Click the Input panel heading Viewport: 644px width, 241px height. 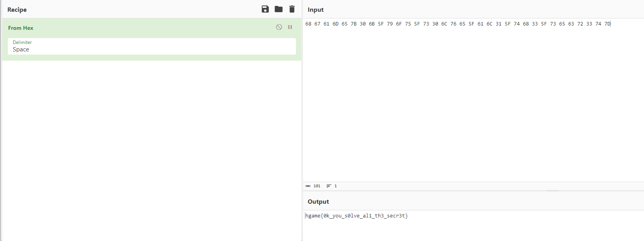[x=316, y=10]
